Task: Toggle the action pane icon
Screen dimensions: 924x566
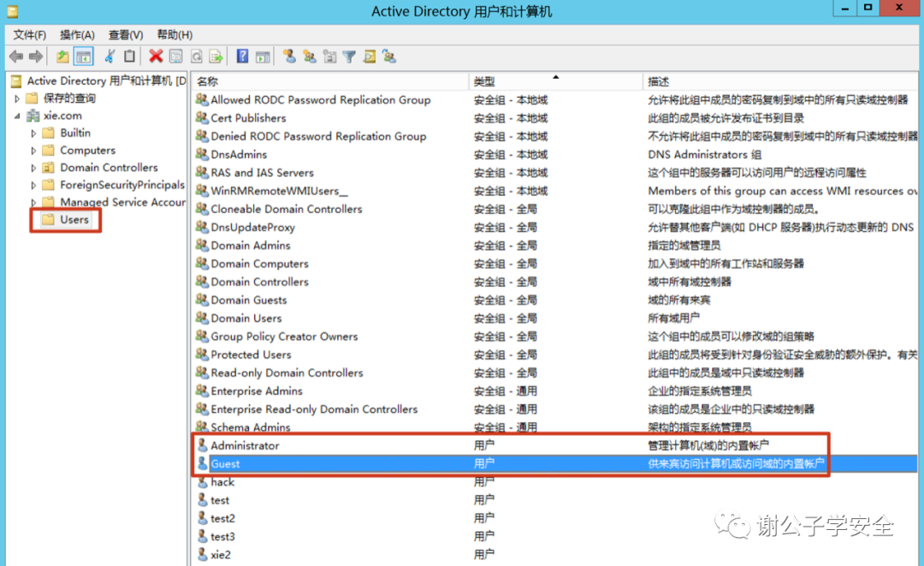Action: (263, 57)
